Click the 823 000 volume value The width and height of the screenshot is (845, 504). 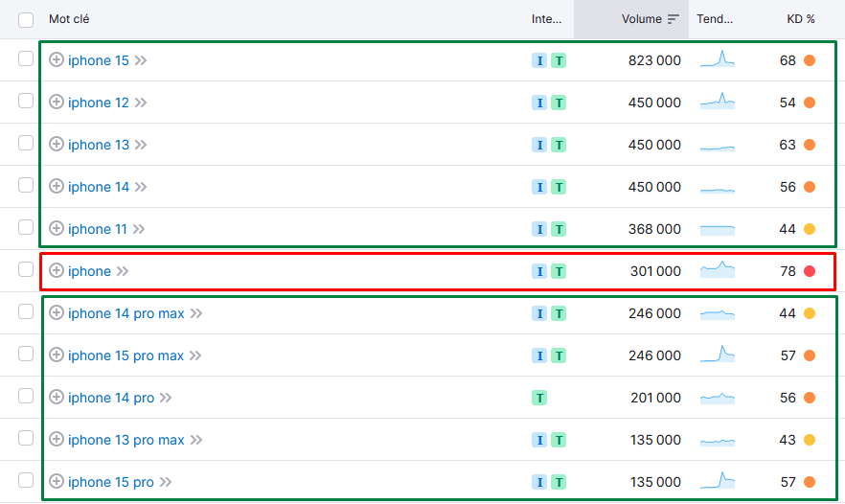(654, 60)
